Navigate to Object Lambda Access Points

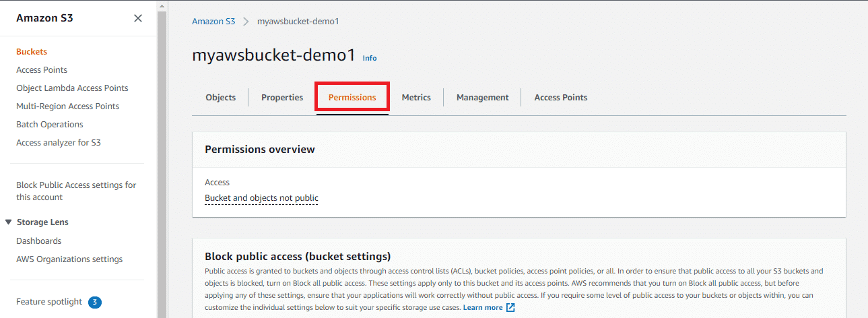tap(72, 88)
